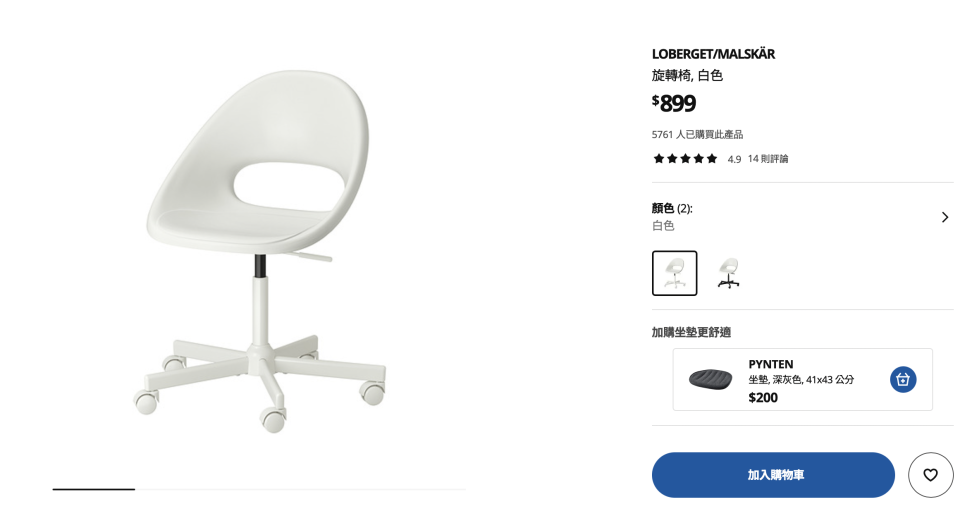This screenshot has height=511, width=960.
Task: Open the 14 則評論 reviews link
Action: 768,159
